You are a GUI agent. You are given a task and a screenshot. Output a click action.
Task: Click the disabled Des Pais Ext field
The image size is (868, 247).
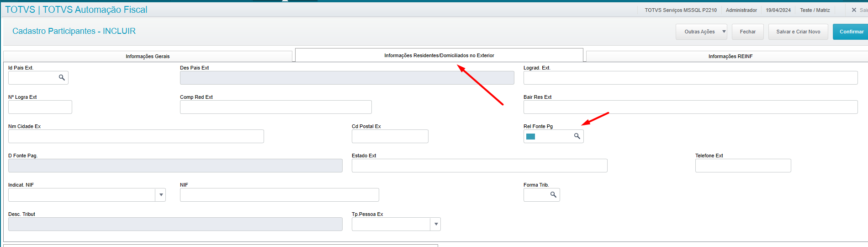click(x=347, y=78)
